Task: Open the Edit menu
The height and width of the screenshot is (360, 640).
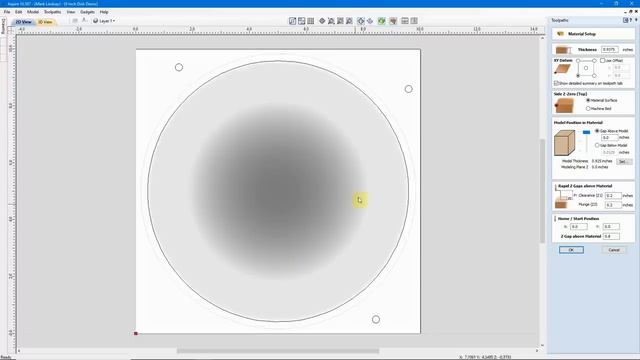Action: 19,12
